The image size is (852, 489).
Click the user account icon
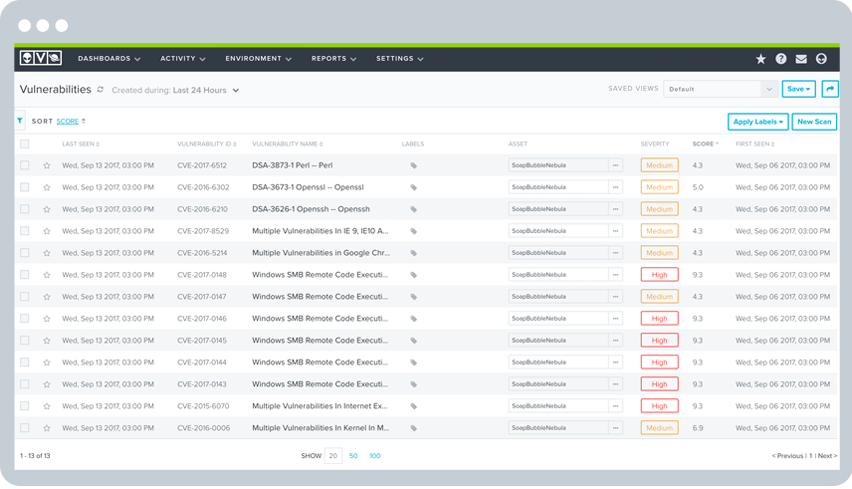point(822,59)
